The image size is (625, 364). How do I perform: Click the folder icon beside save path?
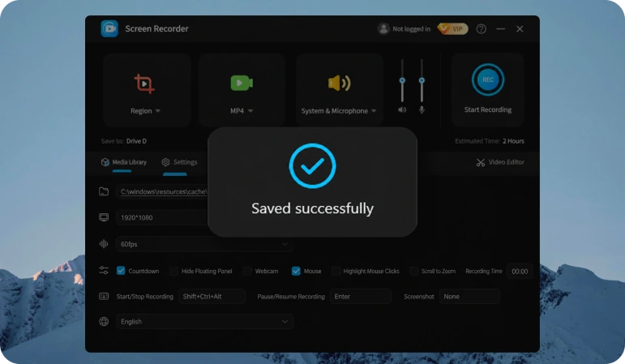tap(104, 192)
